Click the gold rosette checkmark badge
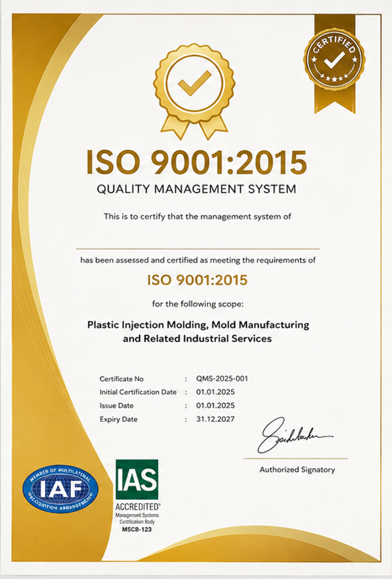Viewport: 392px width, 579px height. point(194,92)
